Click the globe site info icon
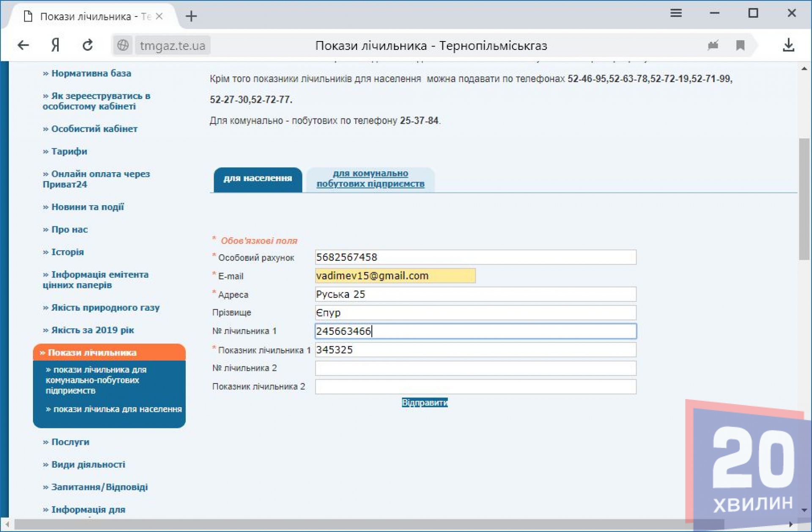Image resolution: width=812 pixels, height=532 pixels. pos(123,45)
